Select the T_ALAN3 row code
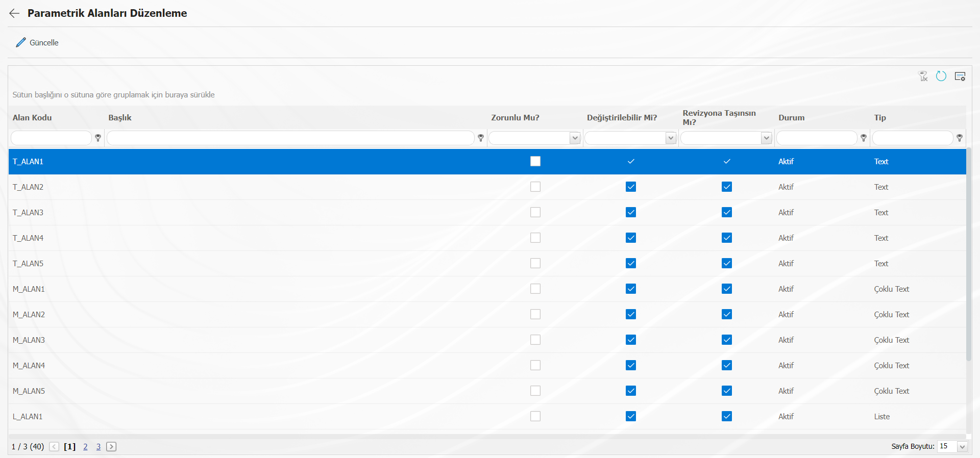This screenshot has height=458, width=980. [28, 213]
